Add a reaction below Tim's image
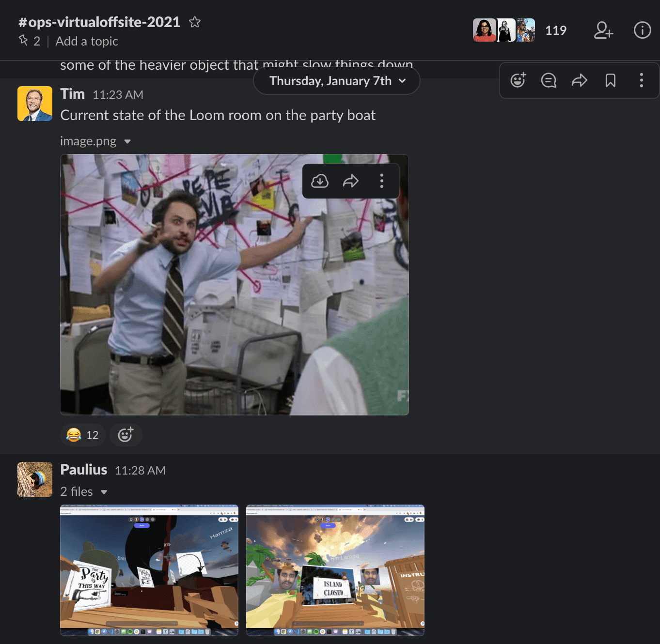This screenshot has height=644, width=660. tap(126, 435)
